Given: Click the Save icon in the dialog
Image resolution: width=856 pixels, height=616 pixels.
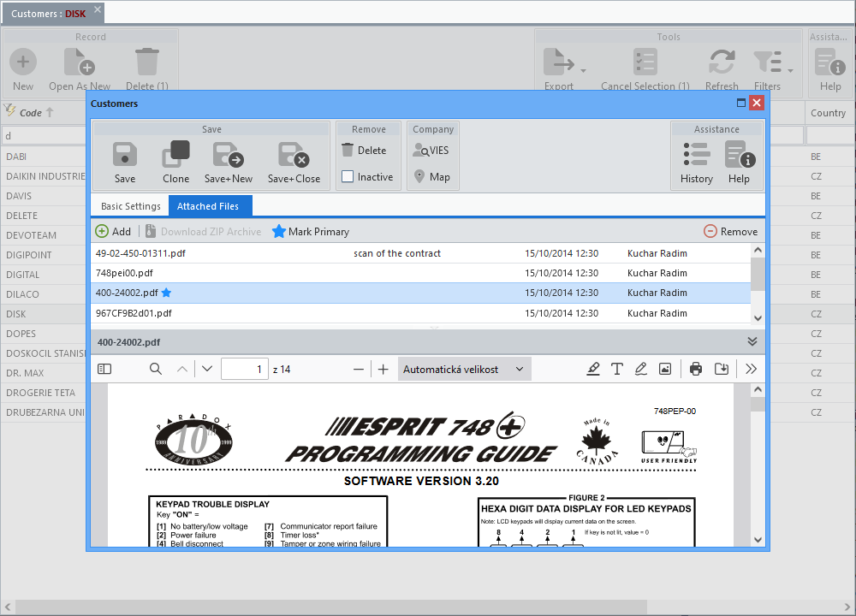Looking at the screenshot, I should tap(125, 155).
